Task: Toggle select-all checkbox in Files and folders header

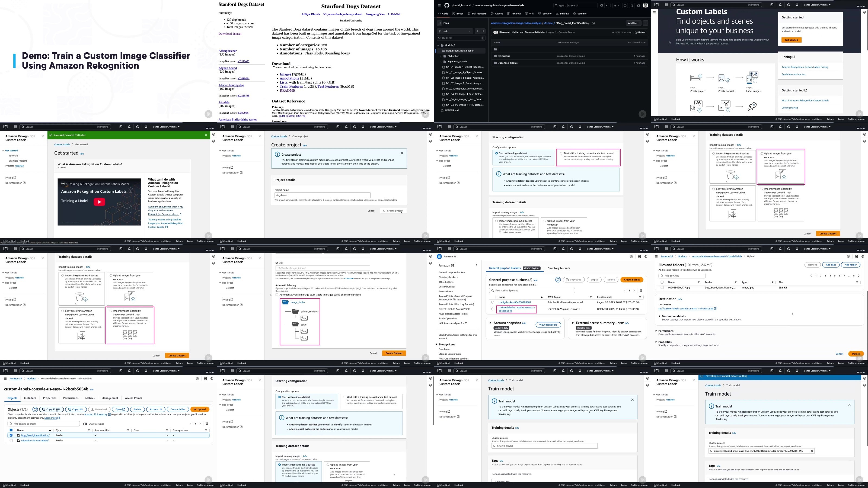Action: pos(662,282)
